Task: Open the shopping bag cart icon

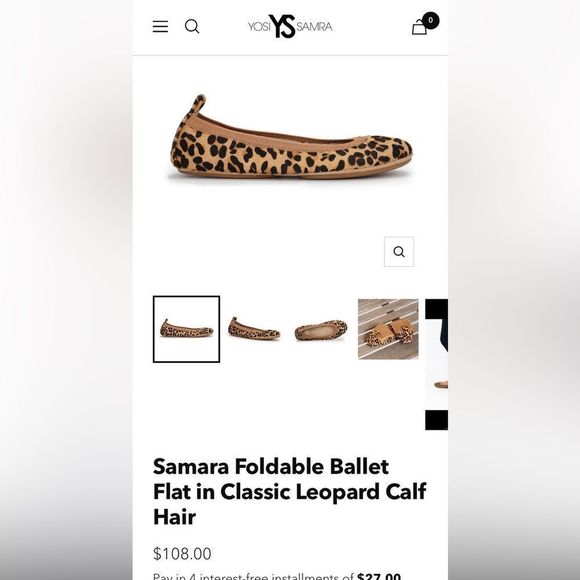Action: click(419, 27)
